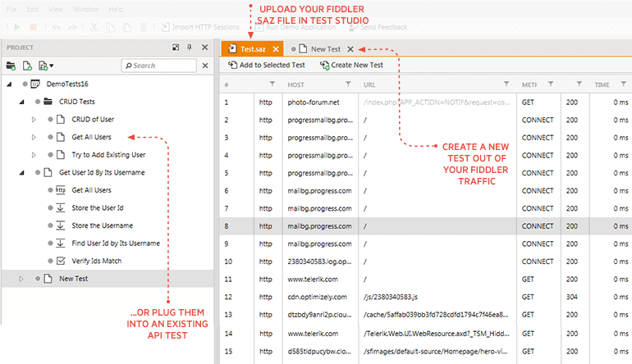Select the Verify Ids Match step
Image resolution: width=632 pixels, height=364 pixels.
coord(97,261)
